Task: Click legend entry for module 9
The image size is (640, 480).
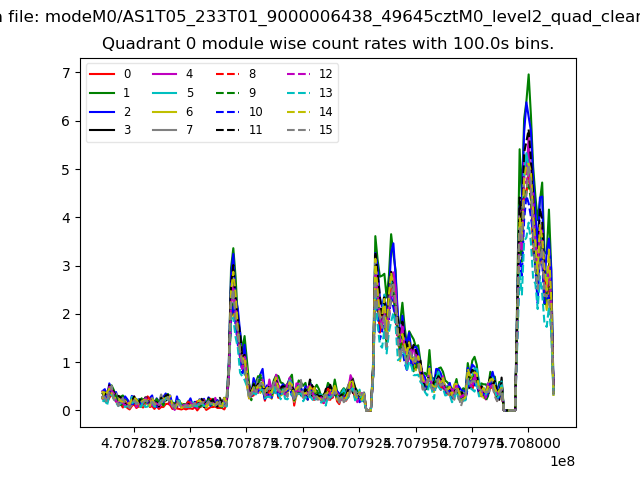Action: pos(236,93)
